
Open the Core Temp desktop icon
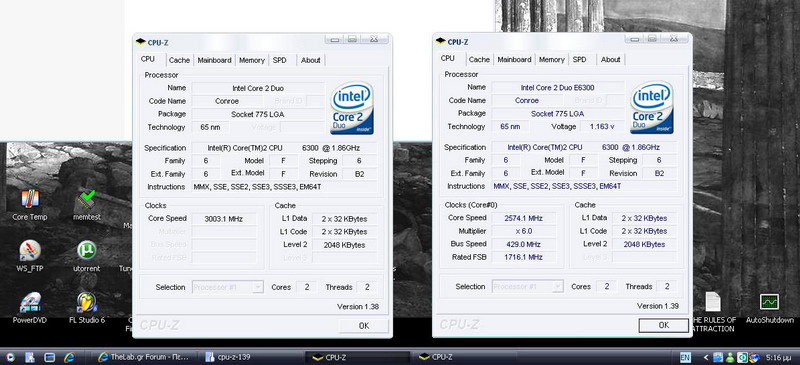[x=30, y=204]
